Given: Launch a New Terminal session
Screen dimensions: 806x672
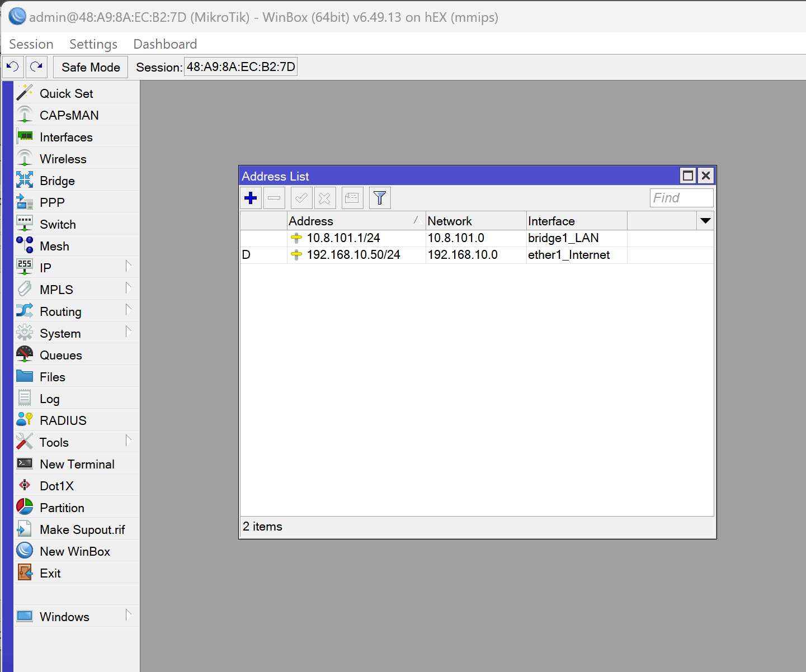Looking at the screenshot, I should click(x=76, y=463).
